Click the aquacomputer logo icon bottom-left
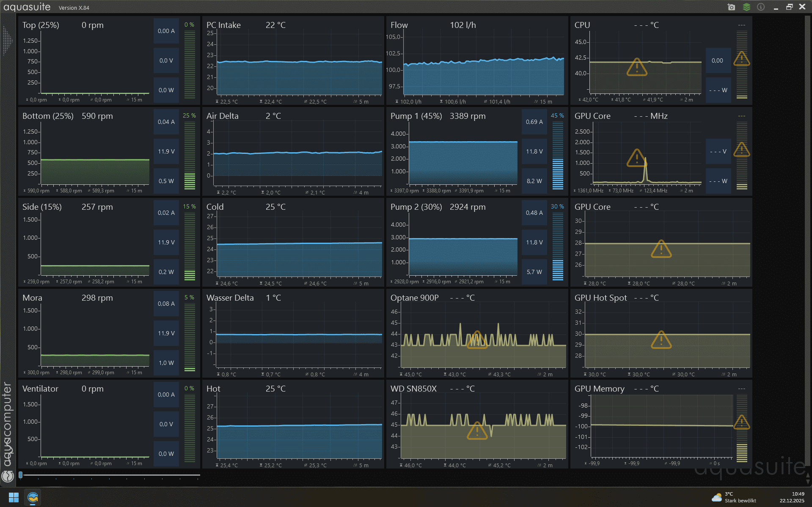The height and width of the screenshot is (507, 812). click(8, 477)
